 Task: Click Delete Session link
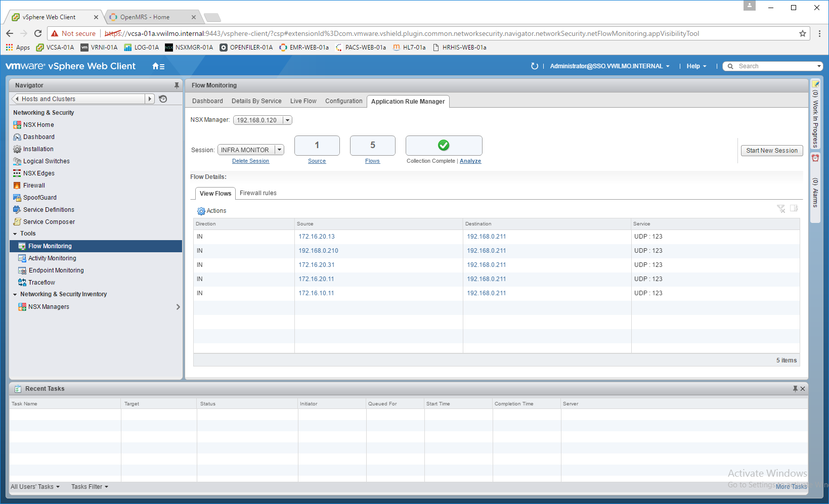(x=250, y=161)
